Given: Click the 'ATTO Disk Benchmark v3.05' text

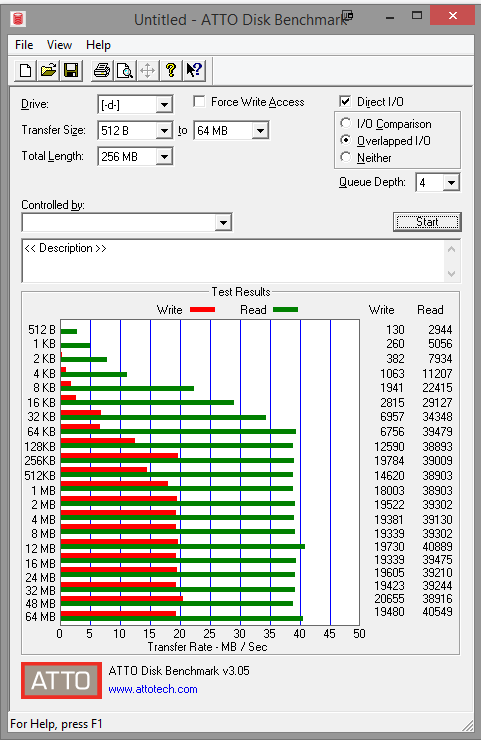Looking at the screenshot, I should click(179, 671).
